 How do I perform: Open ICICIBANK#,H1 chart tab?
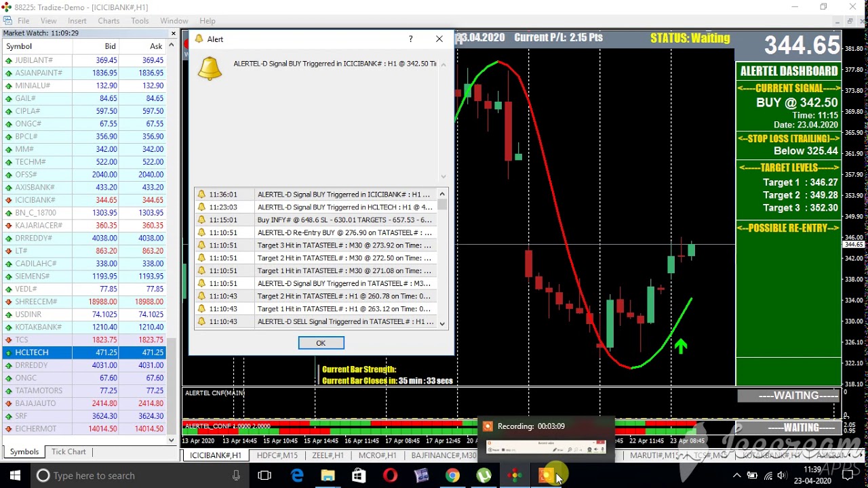pyautogui.click(x=216, y=455)
